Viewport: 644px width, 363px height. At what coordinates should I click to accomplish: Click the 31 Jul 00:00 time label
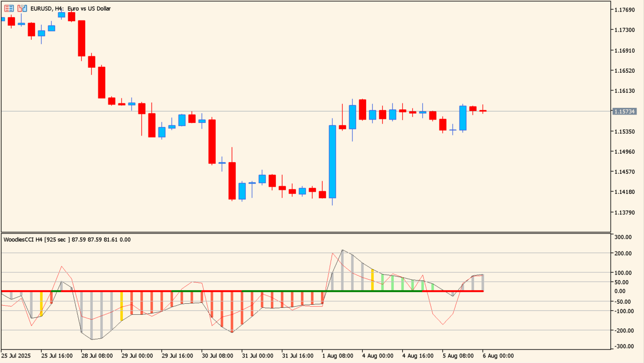click(258, 355)
